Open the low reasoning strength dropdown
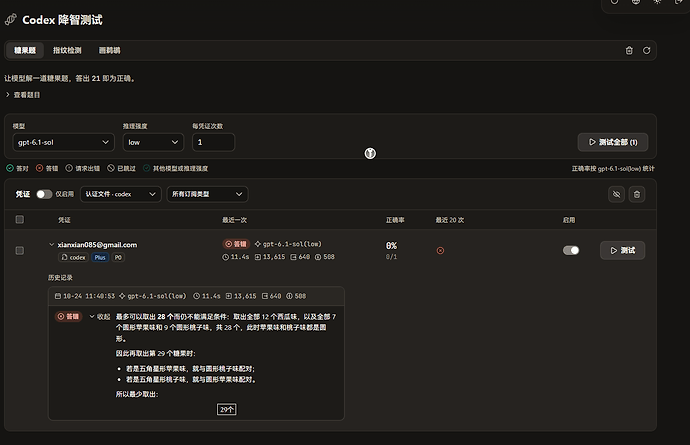 [153, 142]
